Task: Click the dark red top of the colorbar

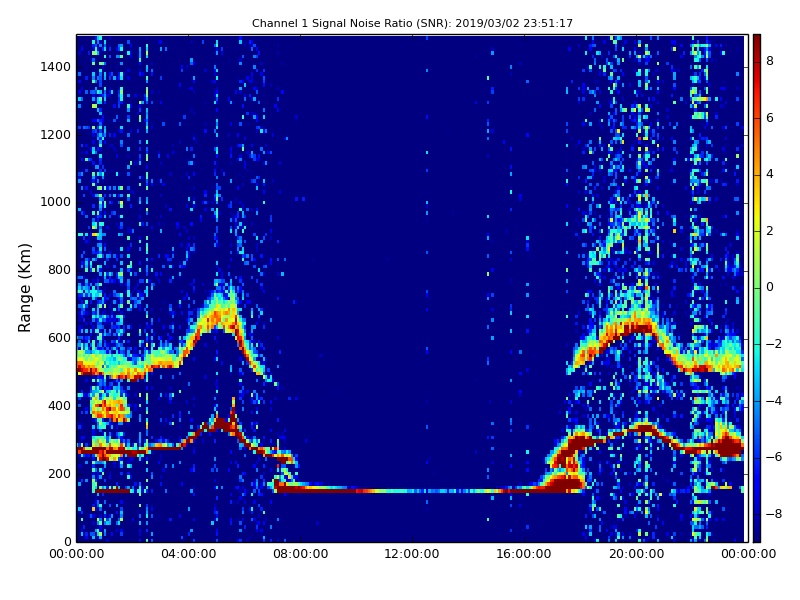Action: tap(757, 41)
